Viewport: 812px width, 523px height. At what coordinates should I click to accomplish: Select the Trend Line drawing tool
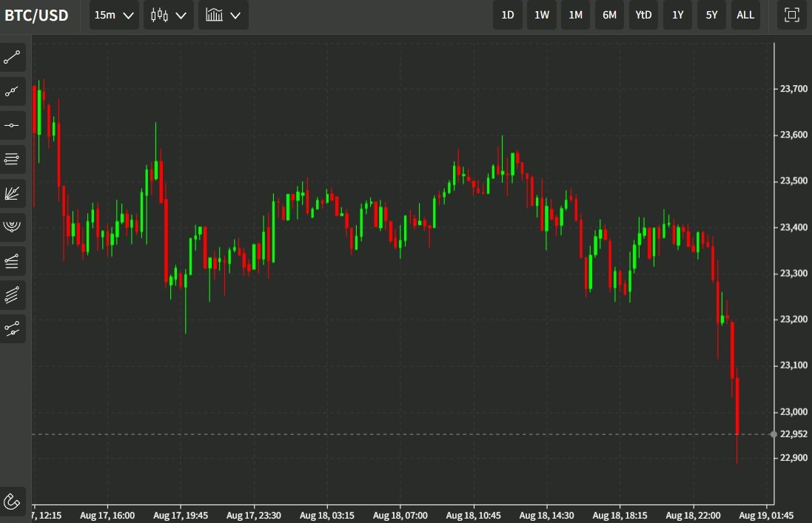[x=13, y=57]
